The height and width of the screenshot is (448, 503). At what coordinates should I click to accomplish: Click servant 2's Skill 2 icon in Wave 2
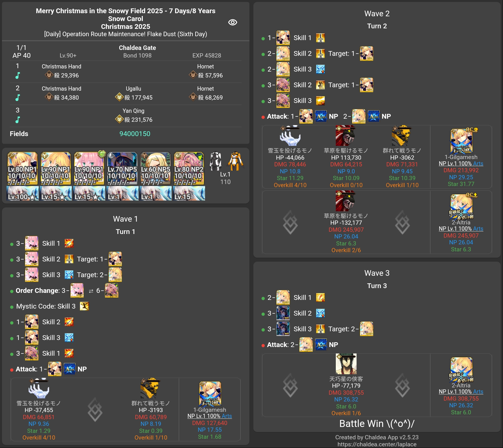point(320,54)
